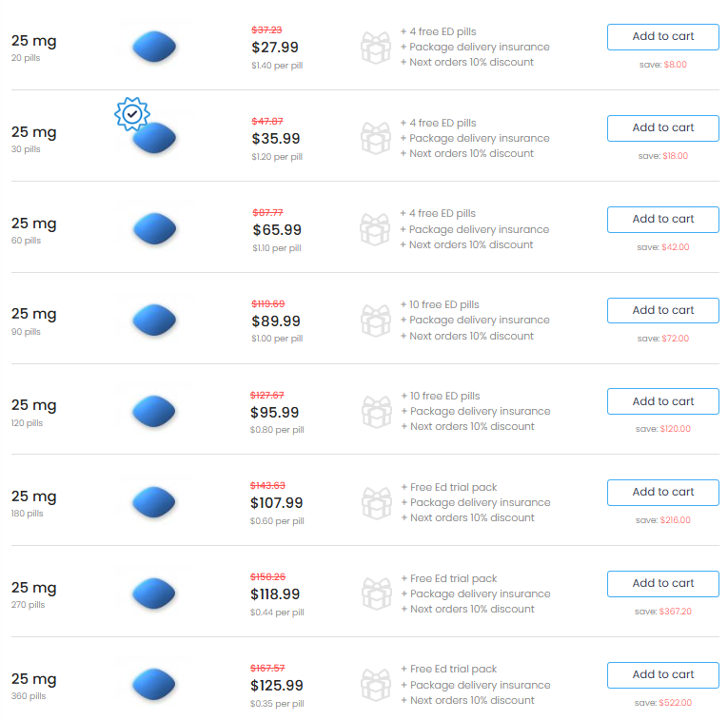Click the blue pill image for 90 pills
This screenshot has width=728, height=720.
pyautogui.click(x=154, y=321)
